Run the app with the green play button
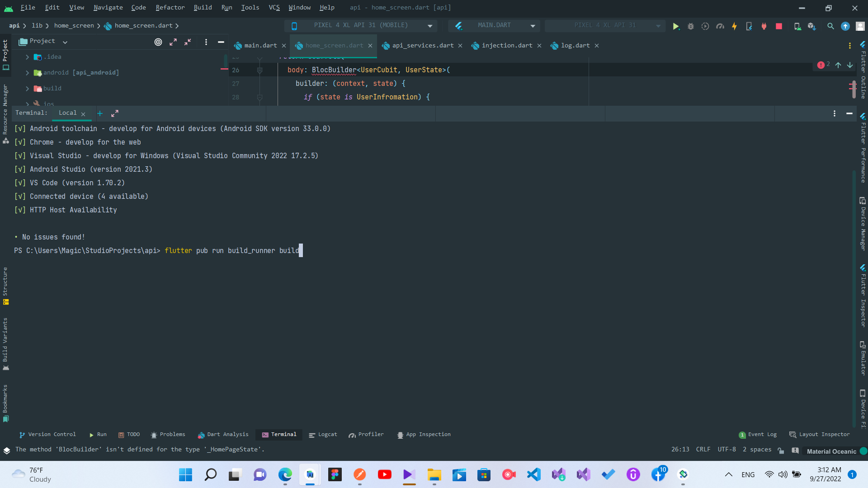This screenshot has width=868, height=488. 676,26
